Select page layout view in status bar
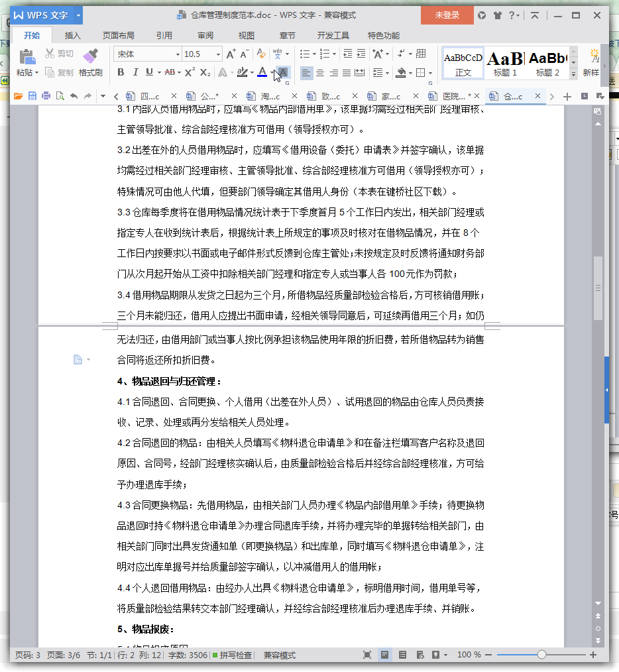 pyautogui.click(x=384, y=655)
